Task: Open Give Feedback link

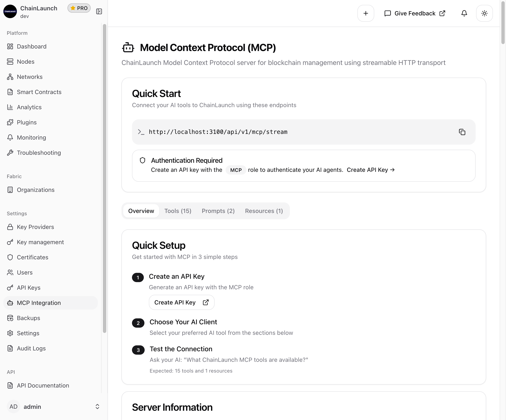Action: click(414, 13)
